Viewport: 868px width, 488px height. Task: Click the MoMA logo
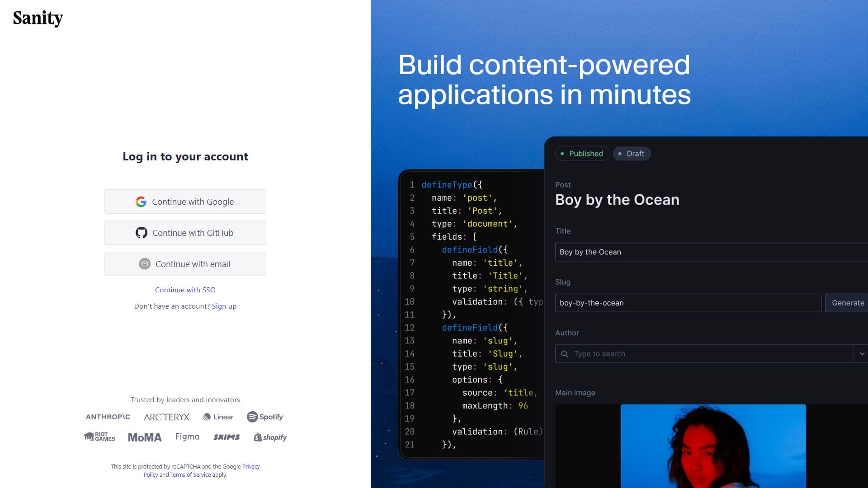tap(145, 437)
